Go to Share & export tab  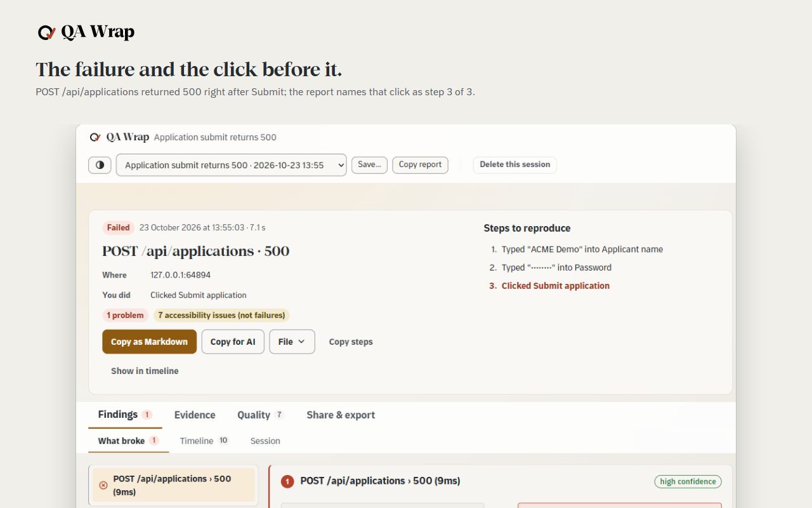point(341,415)
